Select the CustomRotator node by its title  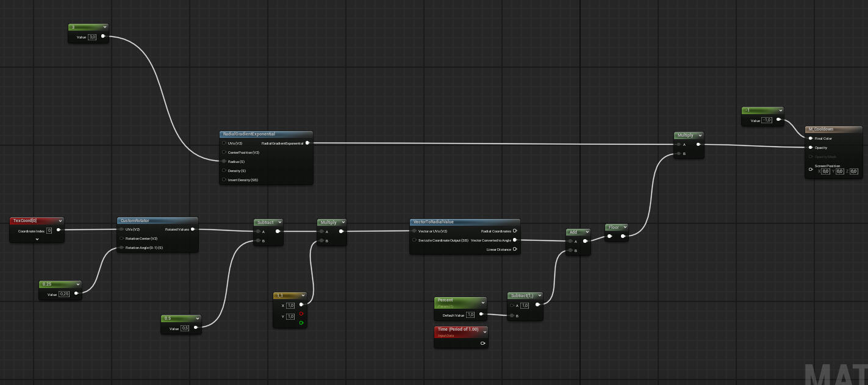point(135,221)
